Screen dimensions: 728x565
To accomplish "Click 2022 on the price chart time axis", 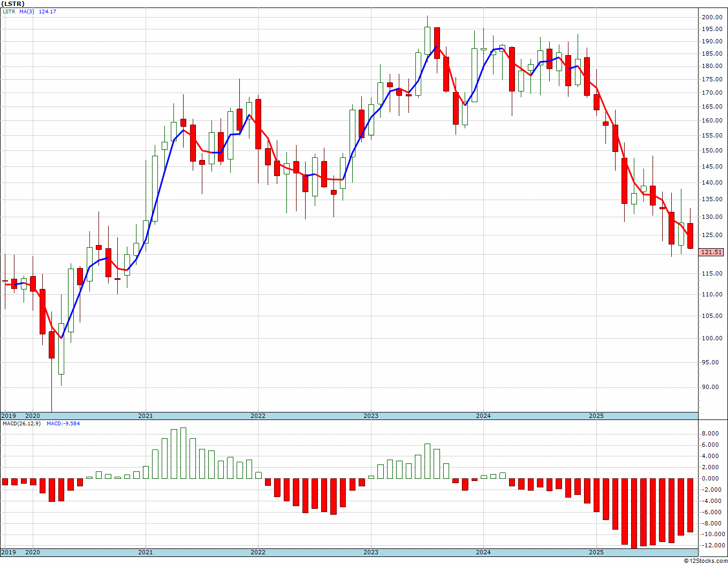I will point(258,416).
